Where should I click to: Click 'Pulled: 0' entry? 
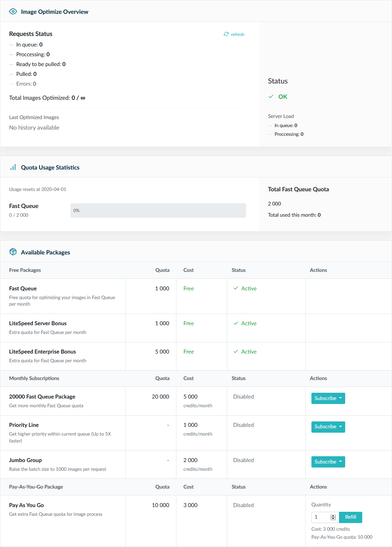(x=26, y=74)
